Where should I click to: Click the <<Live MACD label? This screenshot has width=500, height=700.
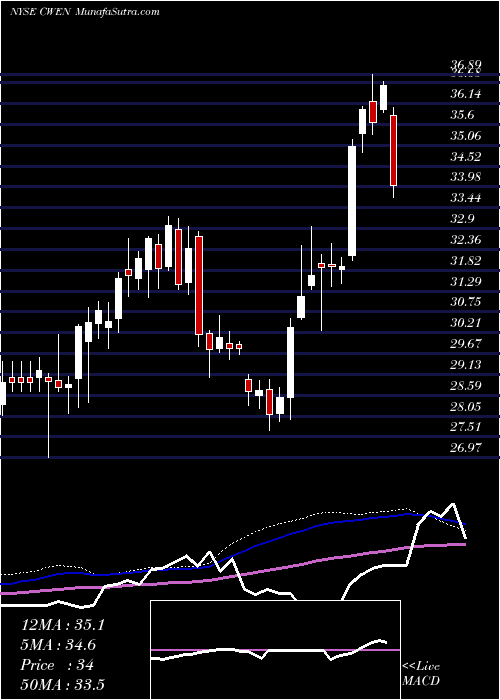pos(421,673)
